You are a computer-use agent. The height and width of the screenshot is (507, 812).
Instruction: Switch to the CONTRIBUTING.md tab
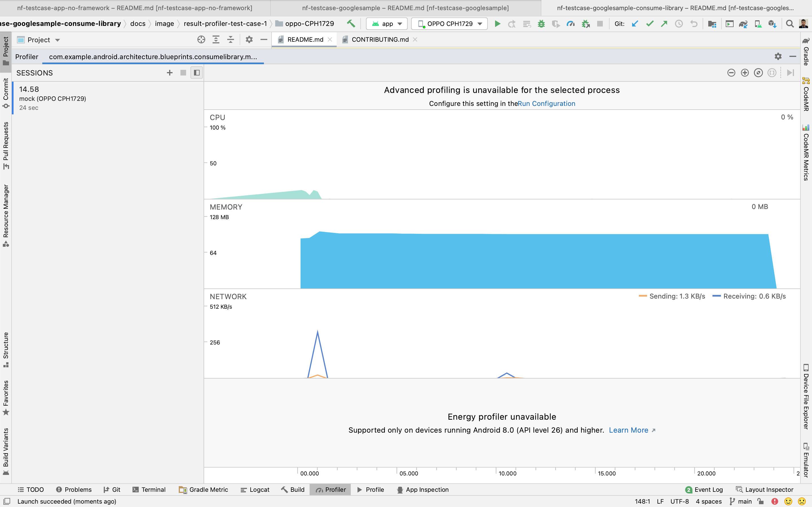(380, 39)
